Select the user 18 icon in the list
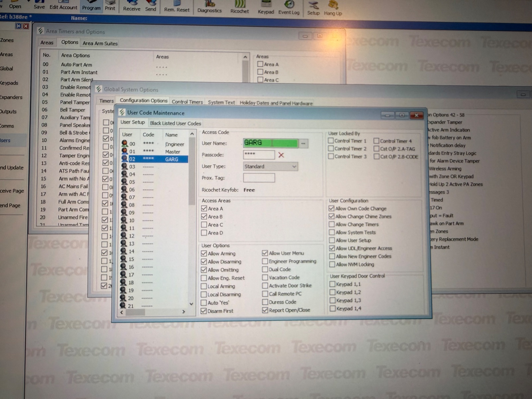This screenshot has width=532, height=399. pyautogui.click(x=123, y=282)
